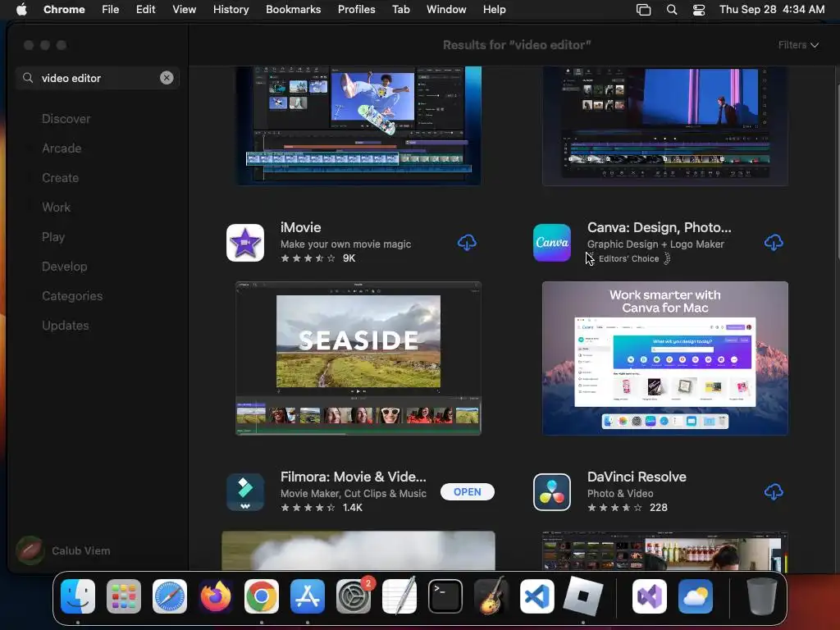Open the Edit menu
The width and height of the screenshot is (840, 630).
pyautogui.click(x=145, y=10)
